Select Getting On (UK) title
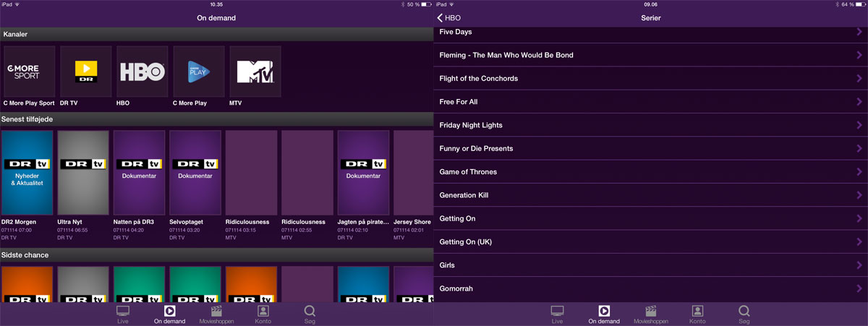 465,242
